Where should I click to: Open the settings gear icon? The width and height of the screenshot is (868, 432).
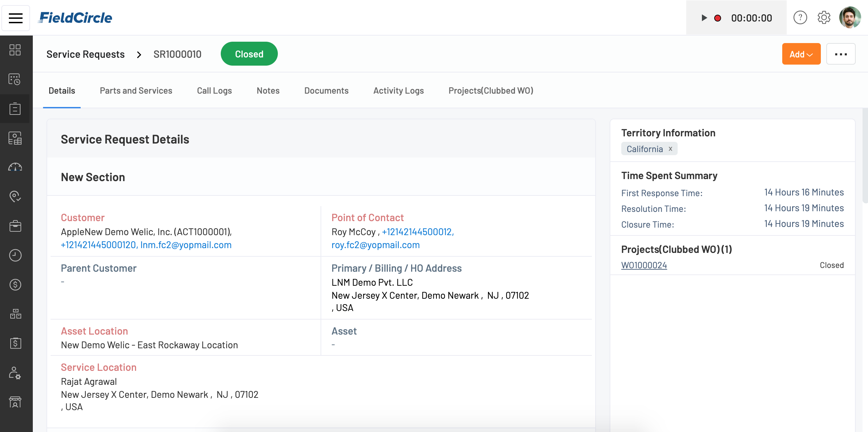click(824, 18)
